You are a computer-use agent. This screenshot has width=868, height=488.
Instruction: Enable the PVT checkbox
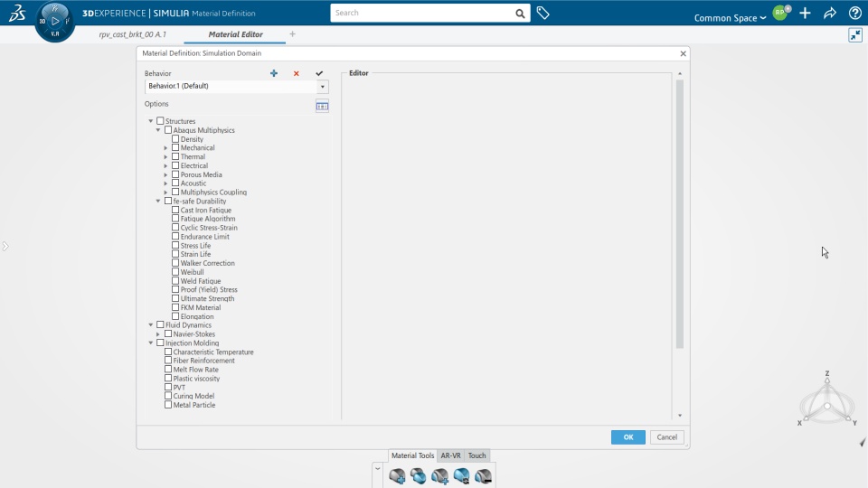click(168, 387)
